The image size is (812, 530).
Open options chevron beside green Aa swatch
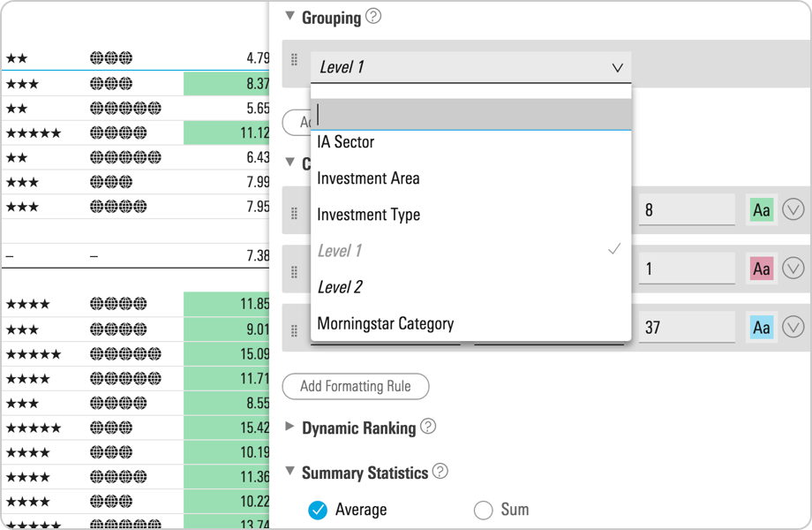pos(793,210)
